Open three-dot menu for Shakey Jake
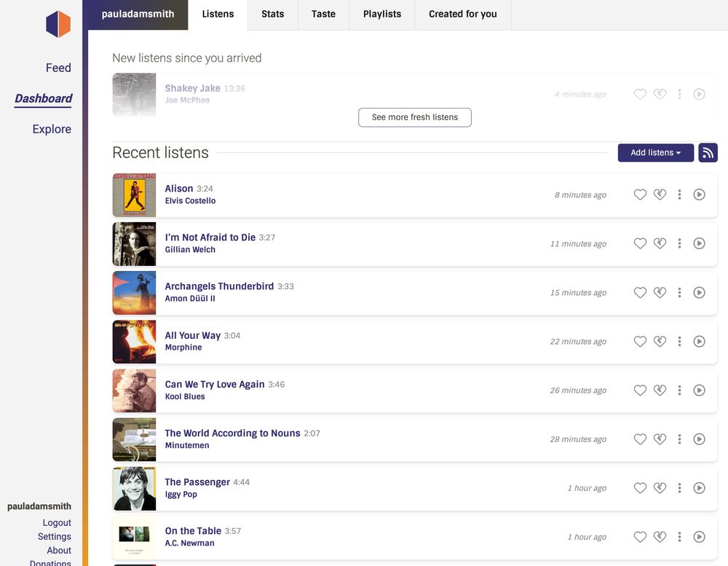Image resolution: width=728 pixels, height=566 pixels. pos(679,94)
